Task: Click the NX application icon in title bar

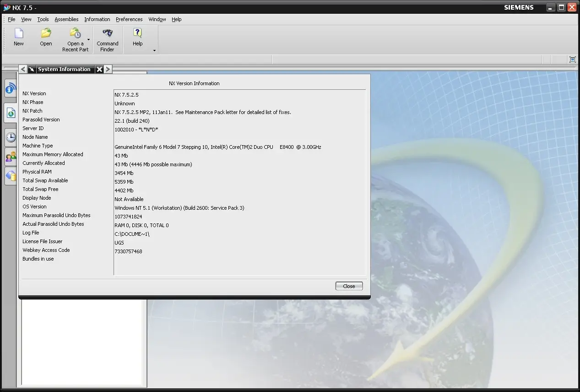Action: pos(6,7)
